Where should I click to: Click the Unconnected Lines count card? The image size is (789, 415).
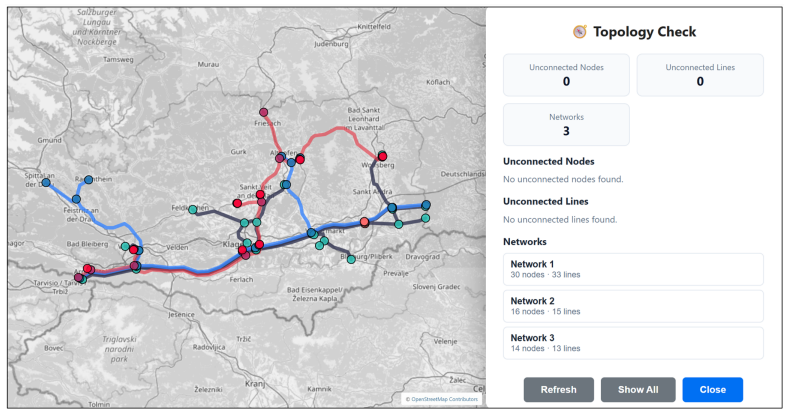pos(700,75)
